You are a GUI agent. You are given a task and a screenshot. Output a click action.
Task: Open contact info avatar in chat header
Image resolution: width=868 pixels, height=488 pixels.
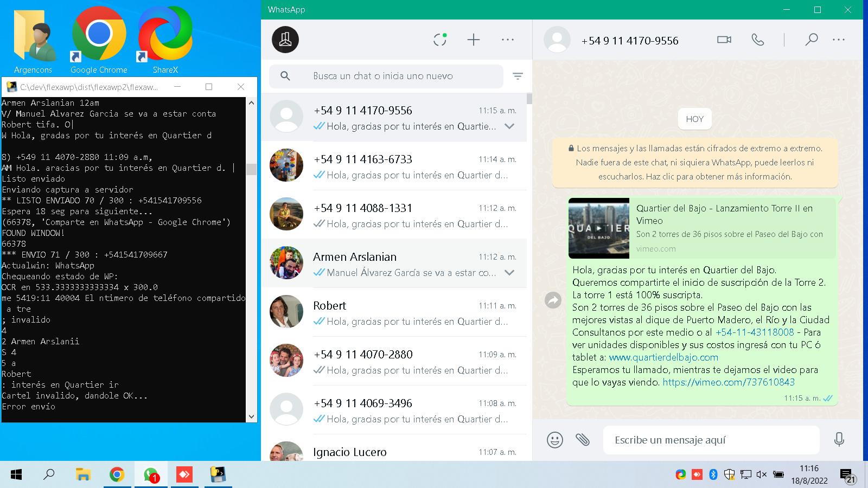point(557,40)
